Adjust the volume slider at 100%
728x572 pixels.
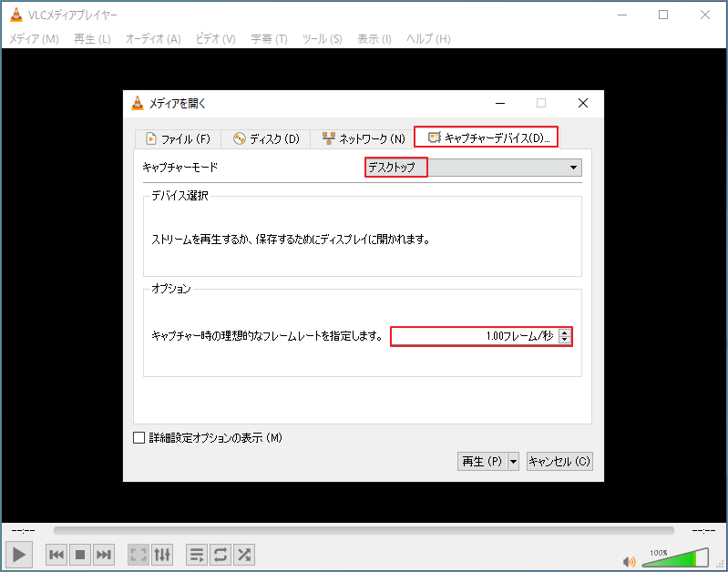675,557
